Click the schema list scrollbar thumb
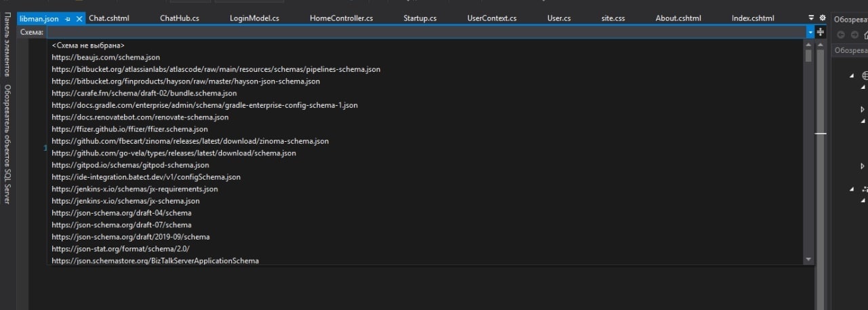The image size is (868, 310). point(808,56)
